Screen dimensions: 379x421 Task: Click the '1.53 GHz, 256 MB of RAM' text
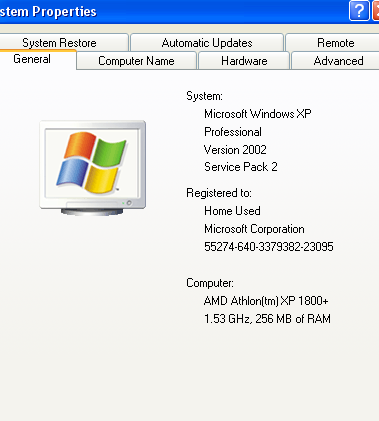coord(267,319)
